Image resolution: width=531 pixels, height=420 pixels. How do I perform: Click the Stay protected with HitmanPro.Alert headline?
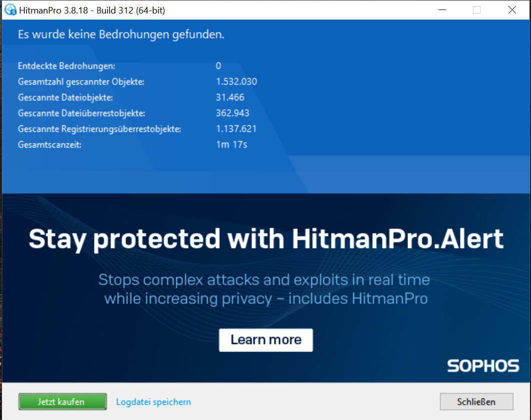[266, 239]
